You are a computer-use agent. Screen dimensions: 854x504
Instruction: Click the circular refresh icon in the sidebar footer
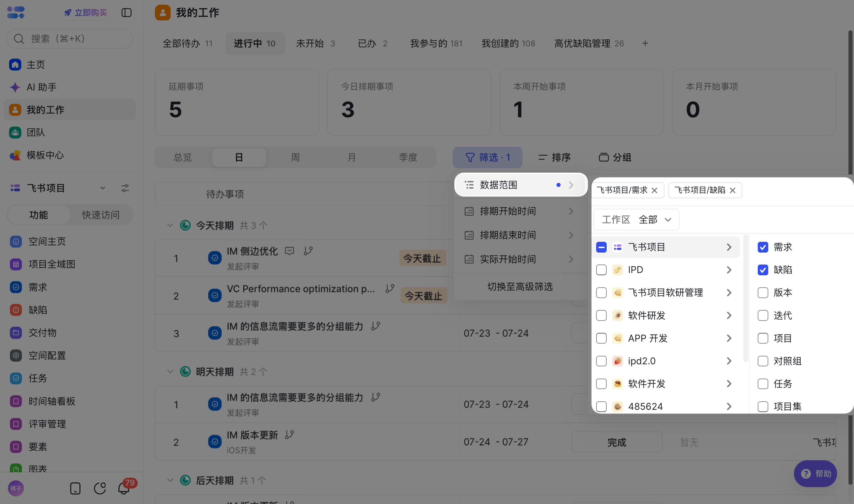click(x=99, y=488)
